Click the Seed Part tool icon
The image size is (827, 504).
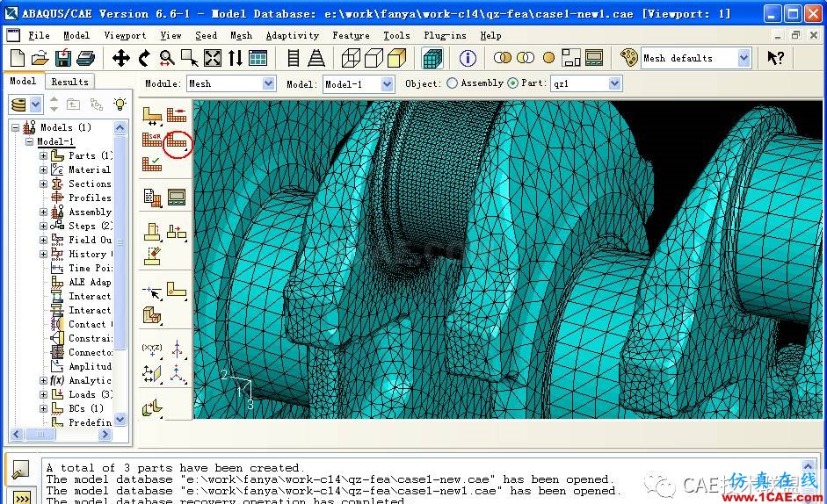pos(152,117)
